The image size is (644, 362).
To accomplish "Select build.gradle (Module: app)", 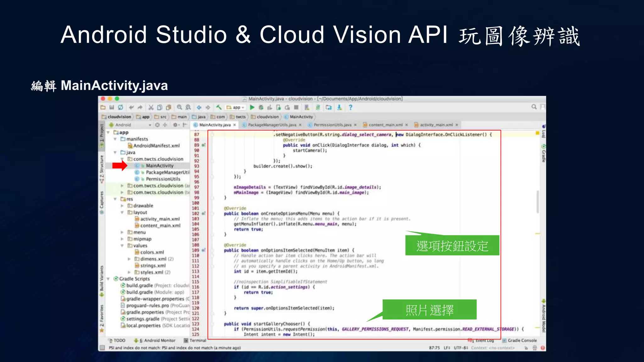I will pos(153,292).
